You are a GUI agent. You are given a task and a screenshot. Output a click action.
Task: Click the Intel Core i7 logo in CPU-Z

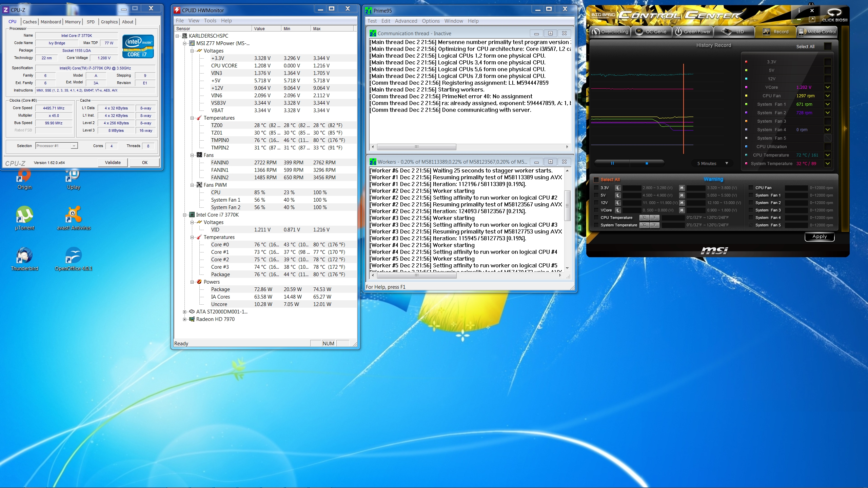coord(138,46)
